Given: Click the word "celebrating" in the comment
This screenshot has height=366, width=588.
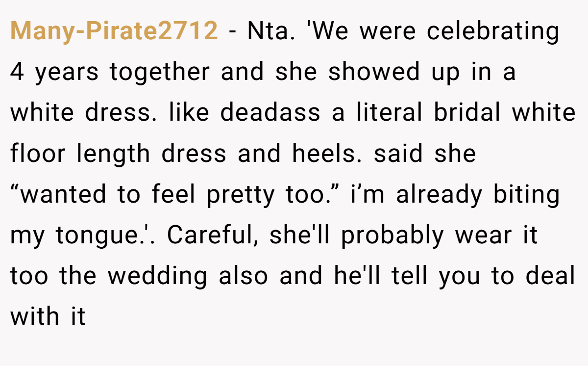Looking at the screenshot, I should pos(493,31).
